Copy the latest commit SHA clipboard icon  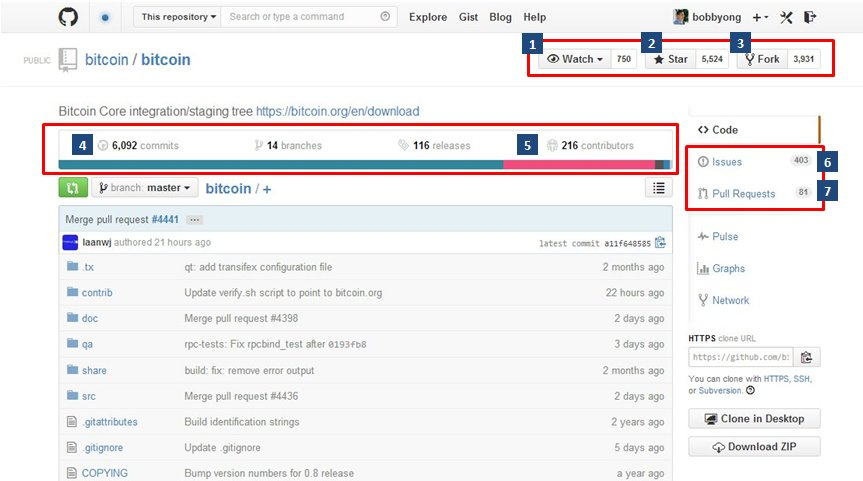[660, 242]
